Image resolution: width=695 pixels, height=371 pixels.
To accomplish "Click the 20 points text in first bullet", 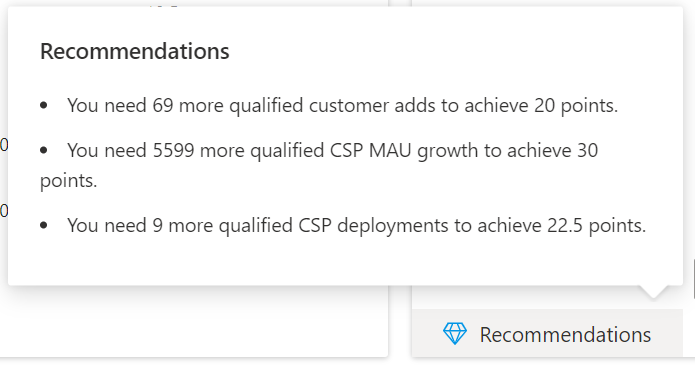I will click(x=576, y=105).
